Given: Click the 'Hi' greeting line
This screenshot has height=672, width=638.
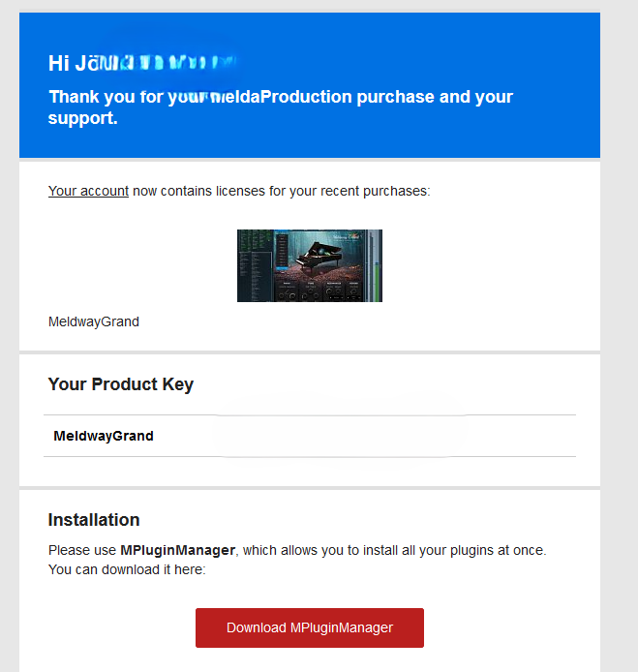Looking at the screenshot, I should 142,64.
